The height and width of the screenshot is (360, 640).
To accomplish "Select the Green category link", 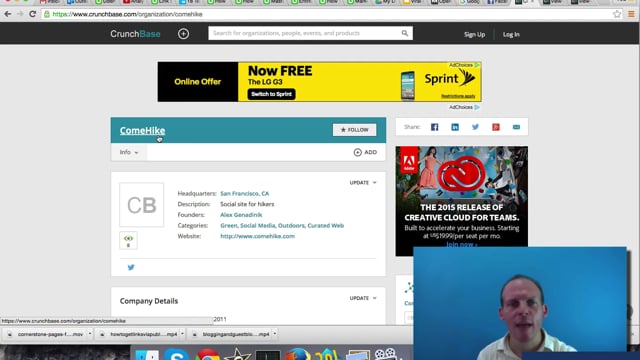I will pyautogui.click(x=229, y=225).
